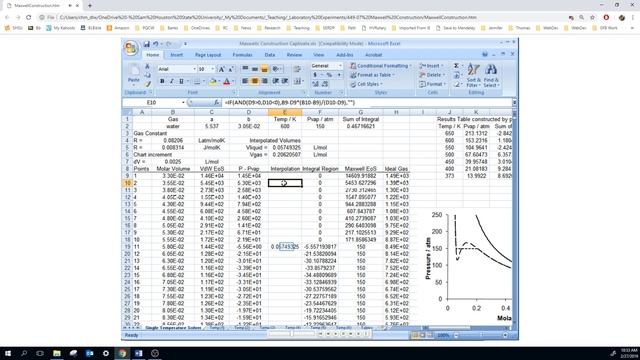This screenshot has width=640, height=360.
Task: Click Sort & Filter button
Action: click(x=473, y=75)
